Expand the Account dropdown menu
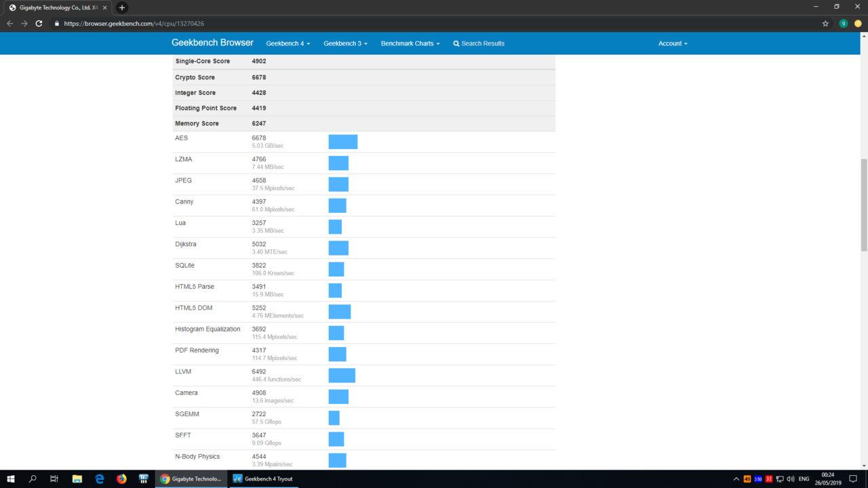The height and width of the screenshot is (488, 868). point(673,43)
